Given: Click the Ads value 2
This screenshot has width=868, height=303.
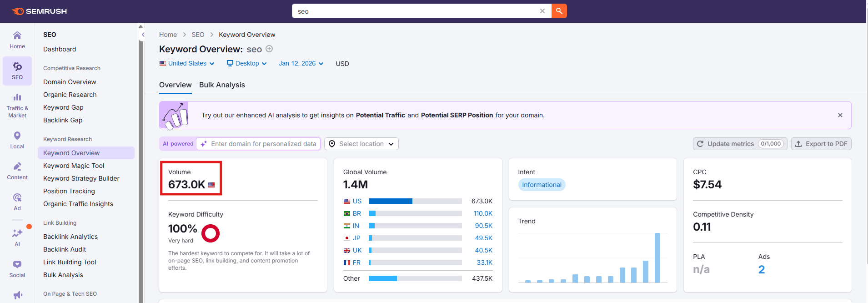Looking at the screenshot, I should (762, 269).
